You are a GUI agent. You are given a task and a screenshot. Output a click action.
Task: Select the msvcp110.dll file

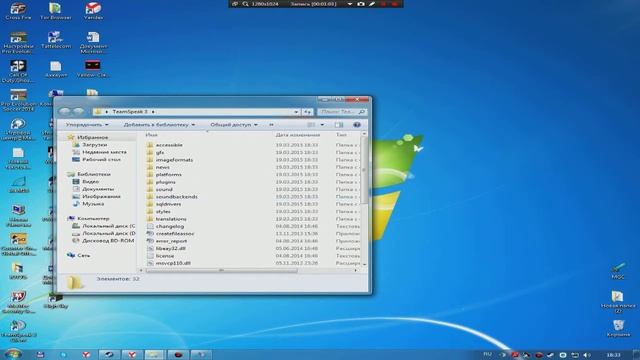(x=173, y=263)
